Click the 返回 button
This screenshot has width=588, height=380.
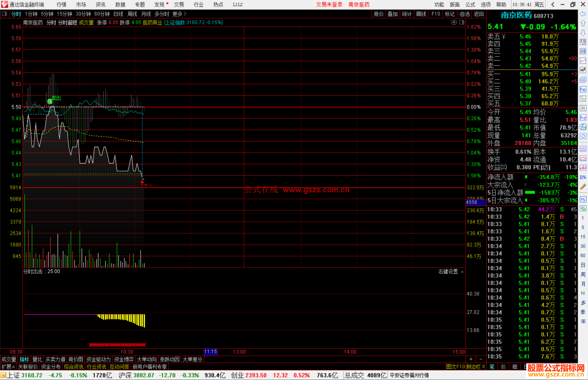pos(479,14)
